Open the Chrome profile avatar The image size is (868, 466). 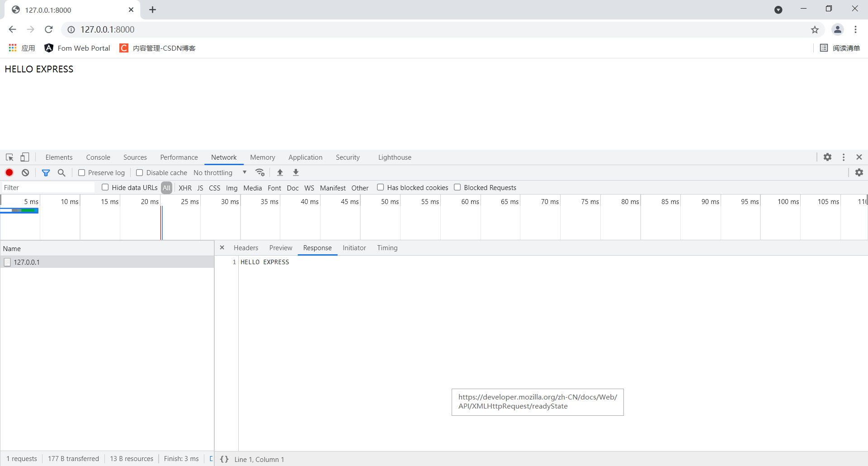tap(837, 29)
